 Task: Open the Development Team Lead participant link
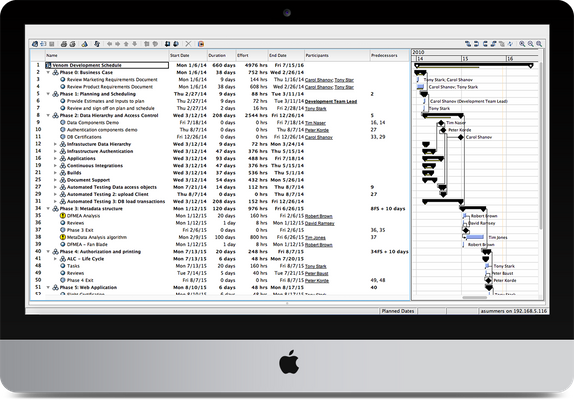tap(331, 101)
